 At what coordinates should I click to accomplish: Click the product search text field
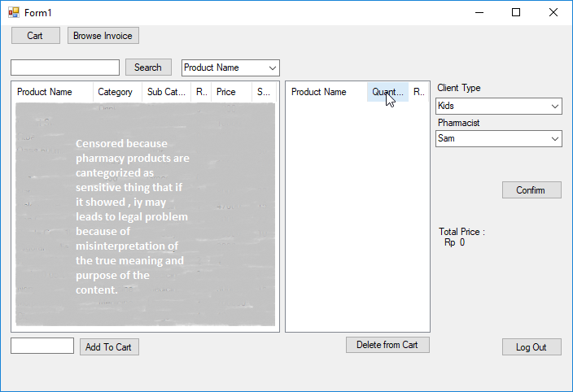coord(65,68)
